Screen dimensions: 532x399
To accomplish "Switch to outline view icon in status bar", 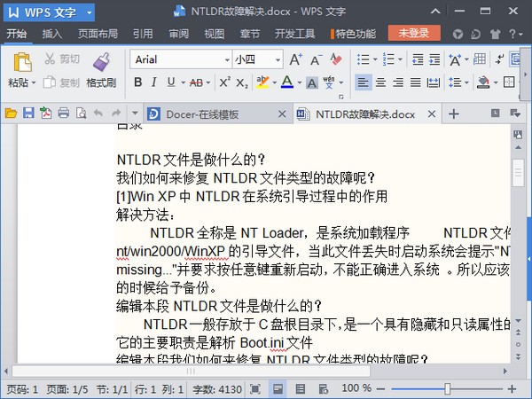I will pyautogui.click(x=301, y=389).
